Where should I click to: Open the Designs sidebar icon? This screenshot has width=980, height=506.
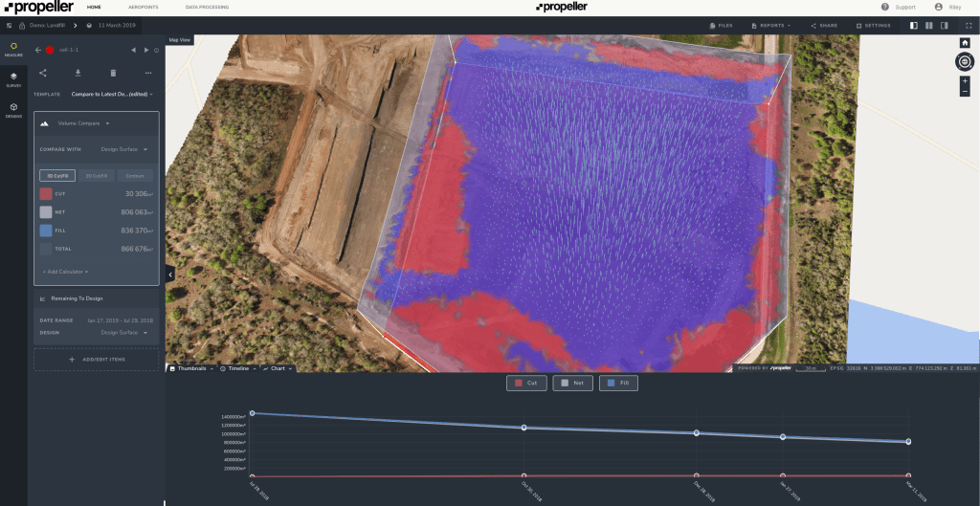click(x=13, y=109)
